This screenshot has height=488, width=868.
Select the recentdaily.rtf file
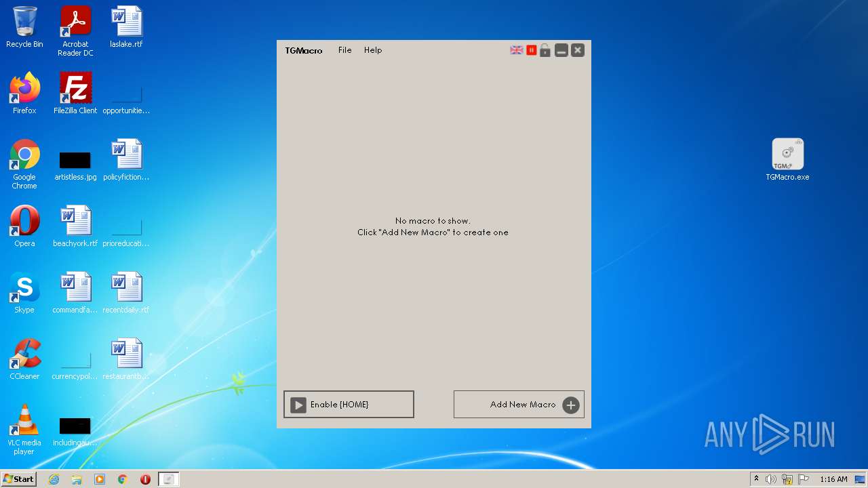[x=126, y=293]
